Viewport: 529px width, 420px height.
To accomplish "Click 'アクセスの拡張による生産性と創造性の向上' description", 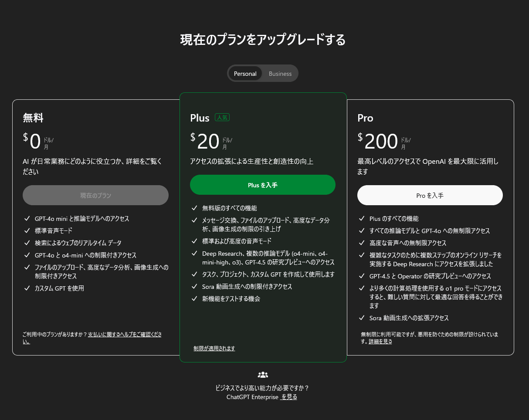I will 252,161.
